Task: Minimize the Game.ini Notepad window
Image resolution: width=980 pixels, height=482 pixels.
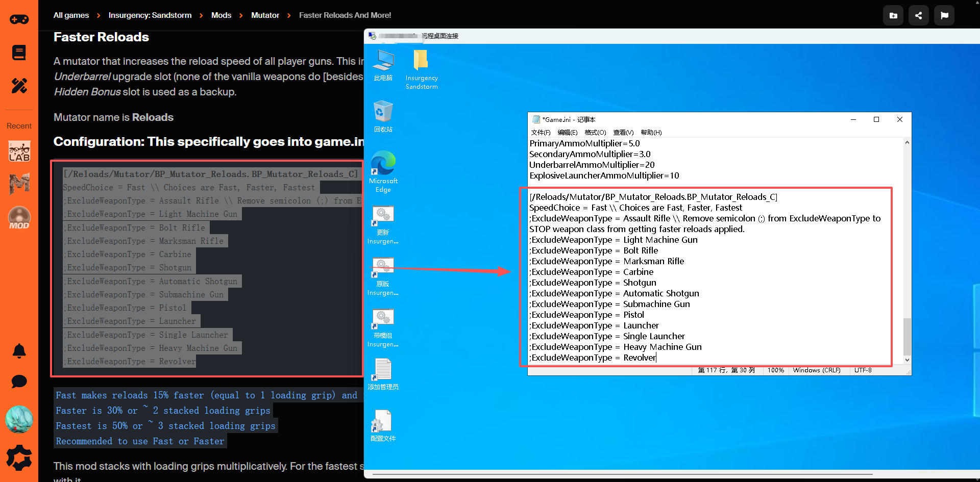Action: coord(853,119)
